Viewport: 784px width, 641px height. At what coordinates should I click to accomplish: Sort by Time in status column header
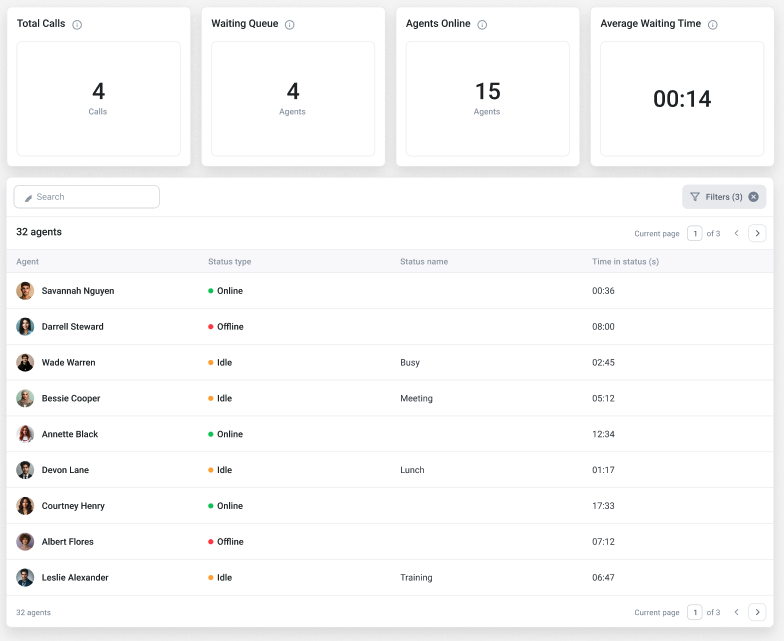tap(625, 262)
